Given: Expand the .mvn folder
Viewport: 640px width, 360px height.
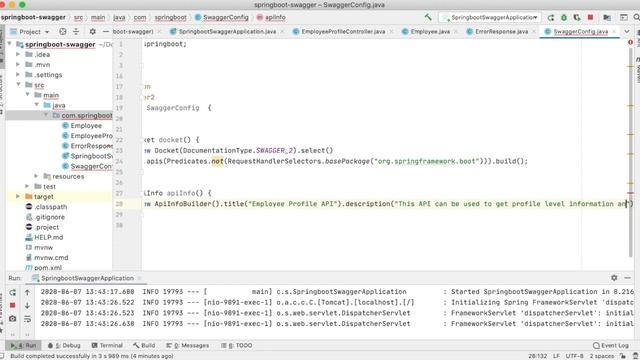Looking at the screenshot, I should (18, 64).
